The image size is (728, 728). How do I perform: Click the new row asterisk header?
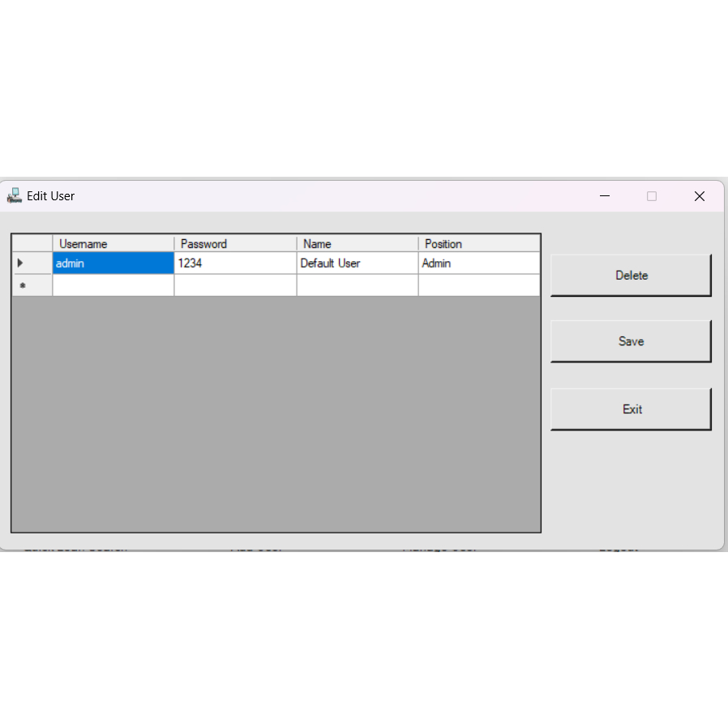coord(32,285)
